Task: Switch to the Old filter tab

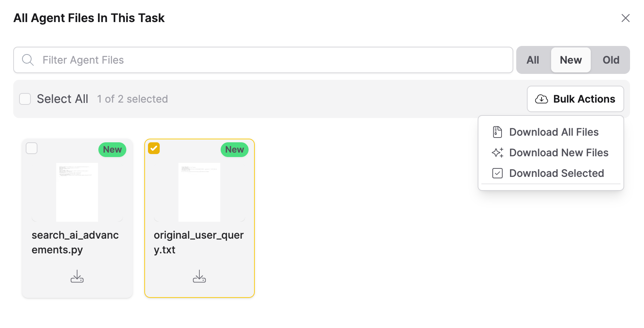Action: click(x=611, y=60)
